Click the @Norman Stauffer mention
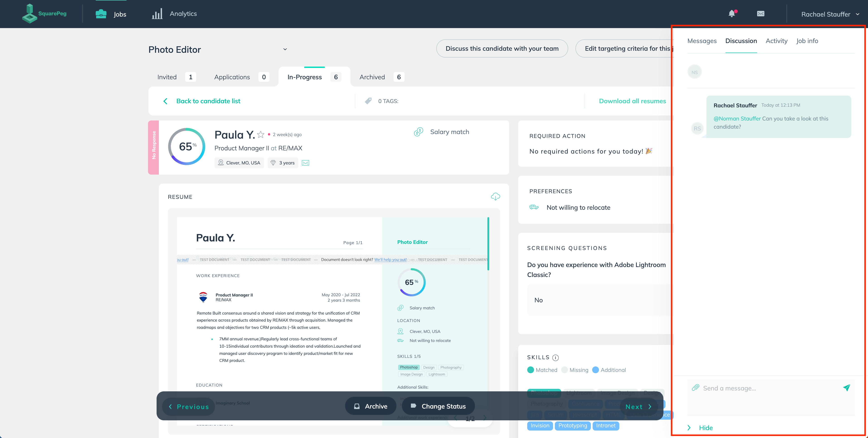This screenshot has height=438, width=868. click(737, 119)
